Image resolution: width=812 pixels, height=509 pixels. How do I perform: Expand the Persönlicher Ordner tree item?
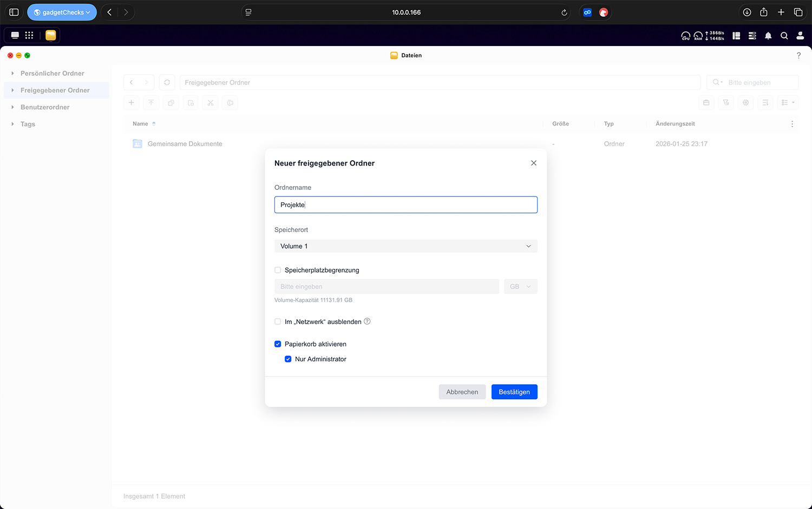[x=12, y=74]
